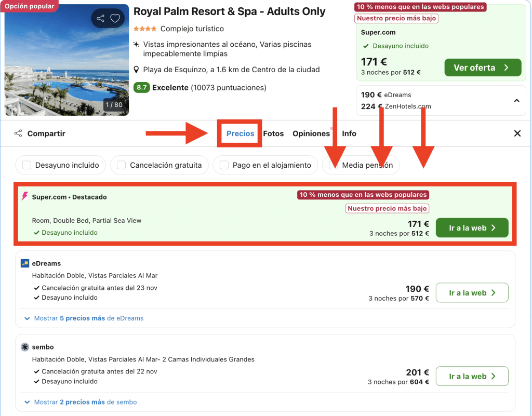The width and height of the screenshot is (532, 416).
Task: Click the location pin icon
Action: (x=137, y=70)
